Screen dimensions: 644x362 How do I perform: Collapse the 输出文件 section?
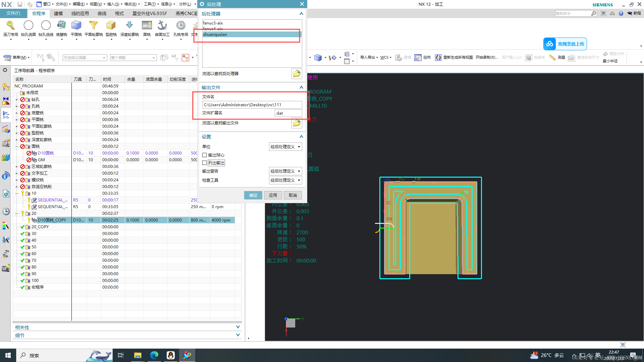click(301, 87)
